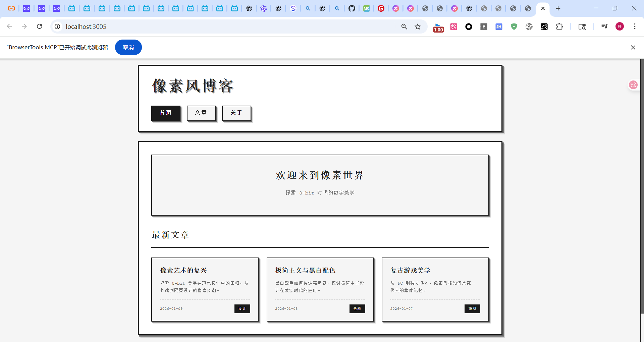Open a new browser tab
The image size is (644, 342).
pos(558,8)
